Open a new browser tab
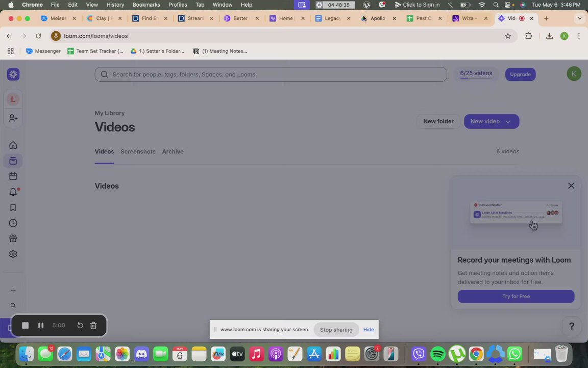The height and width of the screenshot is (368, 588). pyautogui.click(x=546, y=18)
